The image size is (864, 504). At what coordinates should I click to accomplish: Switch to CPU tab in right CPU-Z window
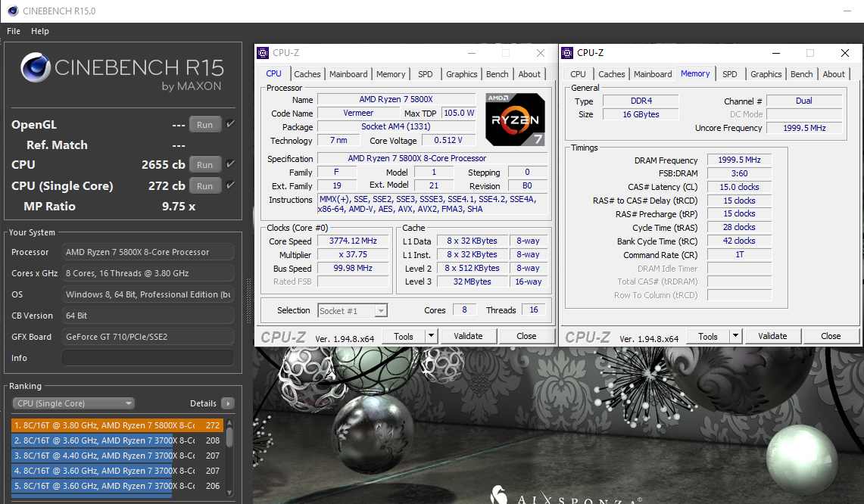point(578,74)
